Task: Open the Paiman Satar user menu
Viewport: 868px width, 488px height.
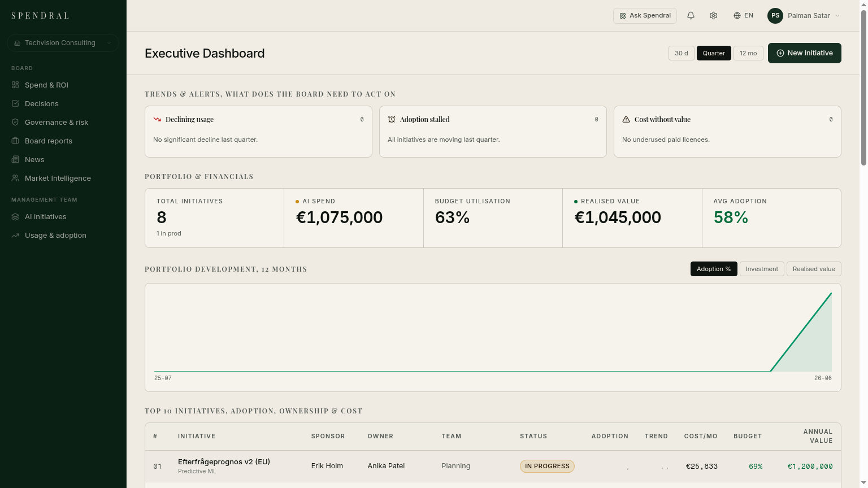Action: tap(804, 16)
